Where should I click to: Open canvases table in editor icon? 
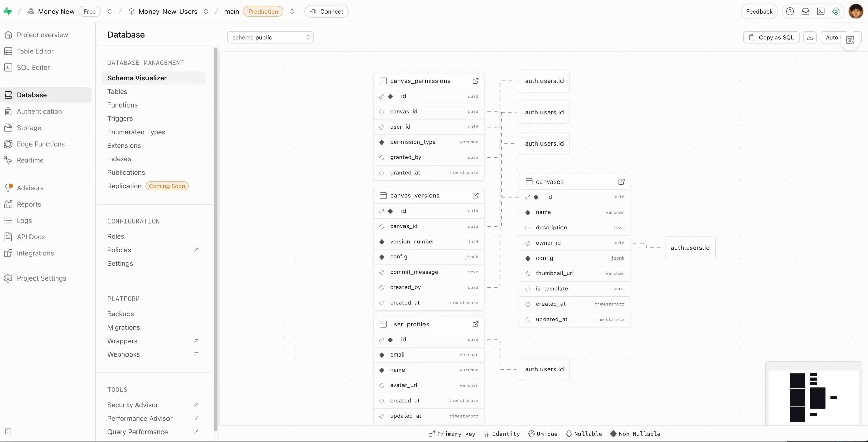621,182
